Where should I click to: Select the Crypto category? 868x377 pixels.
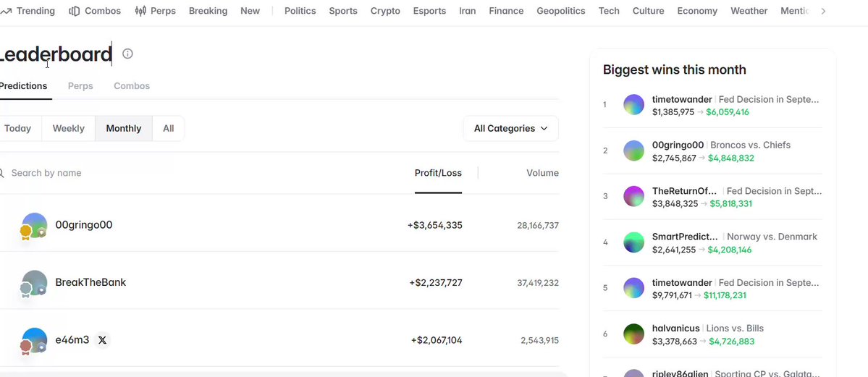point(385,11)
